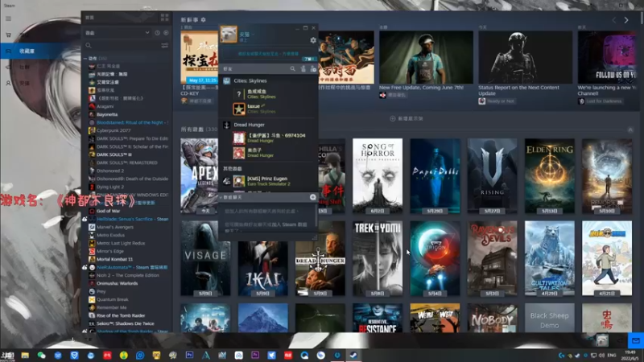This screenshot has width=644, height=362.
Task: Click the friends list user avatar
Action: tap(229, 34)
